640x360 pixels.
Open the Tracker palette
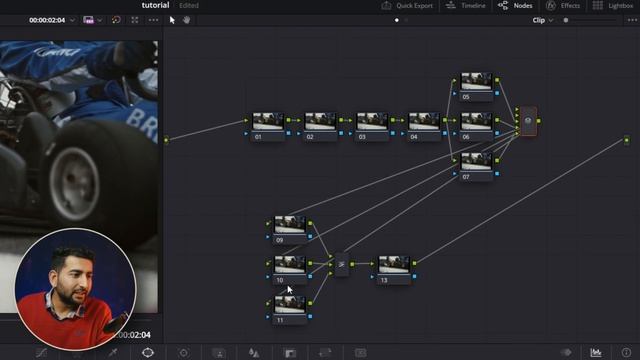pyautogui.click(x=184, y=353)
